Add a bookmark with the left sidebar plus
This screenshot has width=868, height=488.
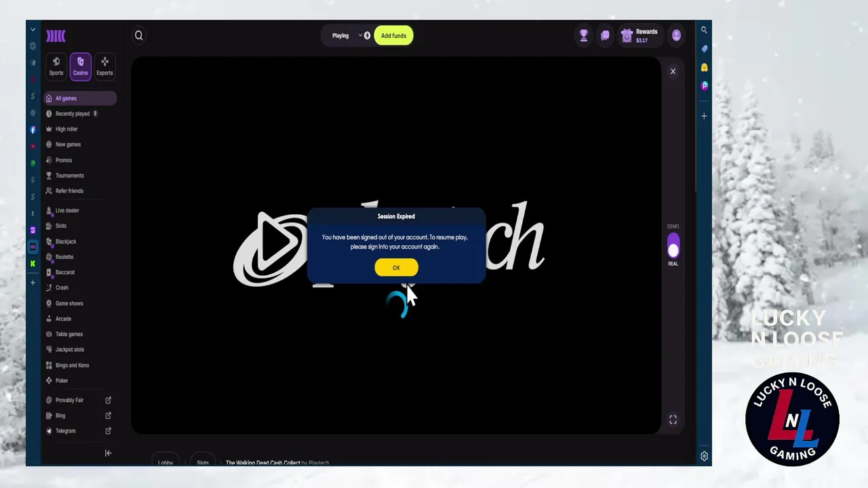(x=33, y=283)
